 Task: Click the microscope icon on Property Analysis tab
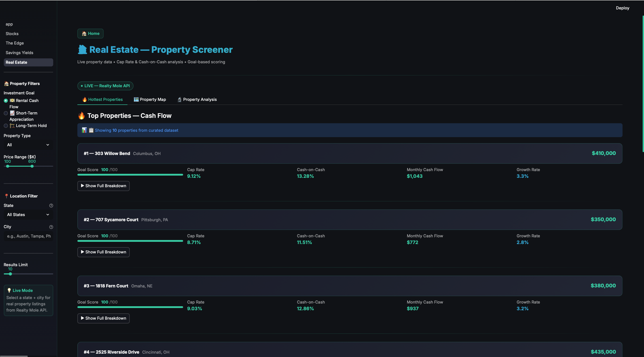pos(179,100)
